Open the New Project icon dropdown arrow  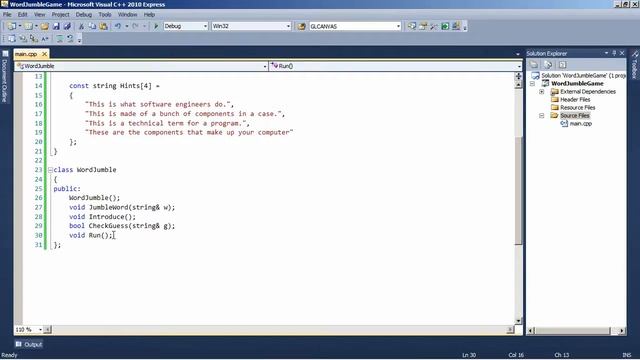coord(20,26)
